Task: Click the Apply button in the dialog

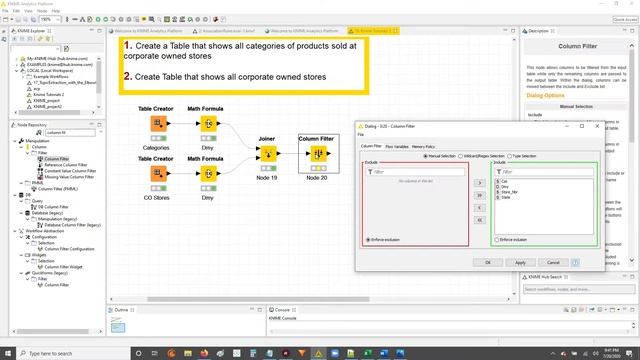Action: click(520, 262)
